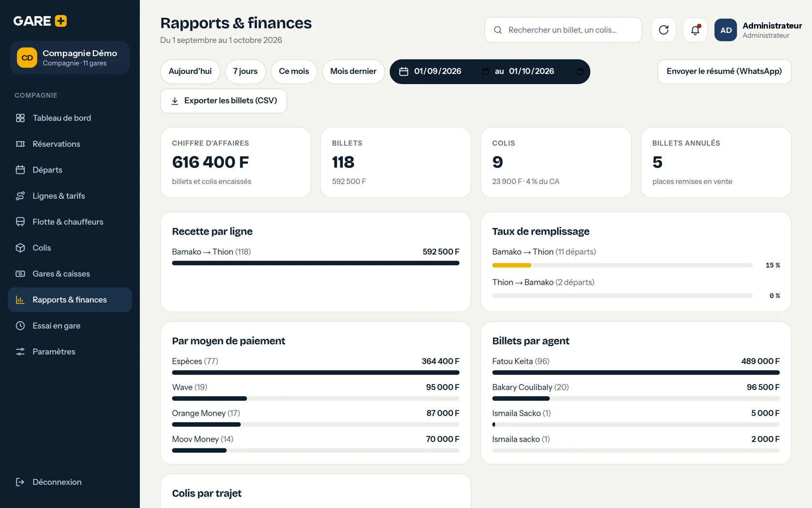Click the Réservations ticket icon
The width and height of the screenshot is (812, 508).
tap(20, 144)
